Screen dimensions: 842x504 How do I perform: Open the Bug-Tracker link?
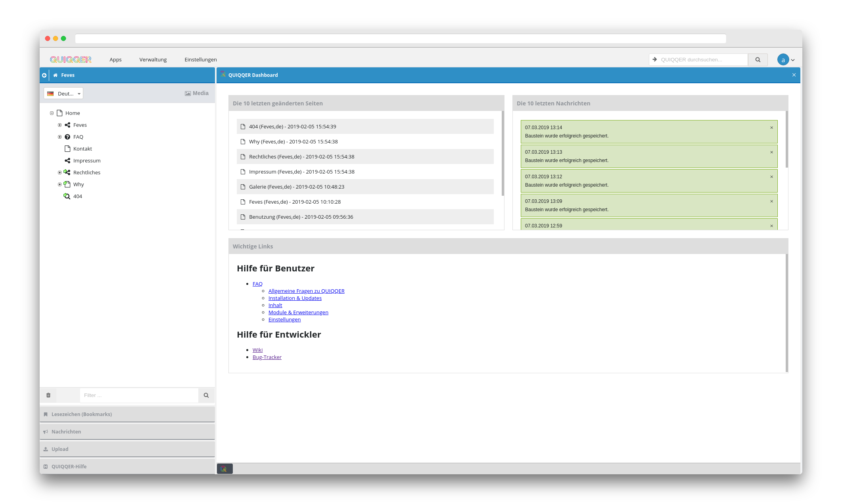tap(267, 357)
